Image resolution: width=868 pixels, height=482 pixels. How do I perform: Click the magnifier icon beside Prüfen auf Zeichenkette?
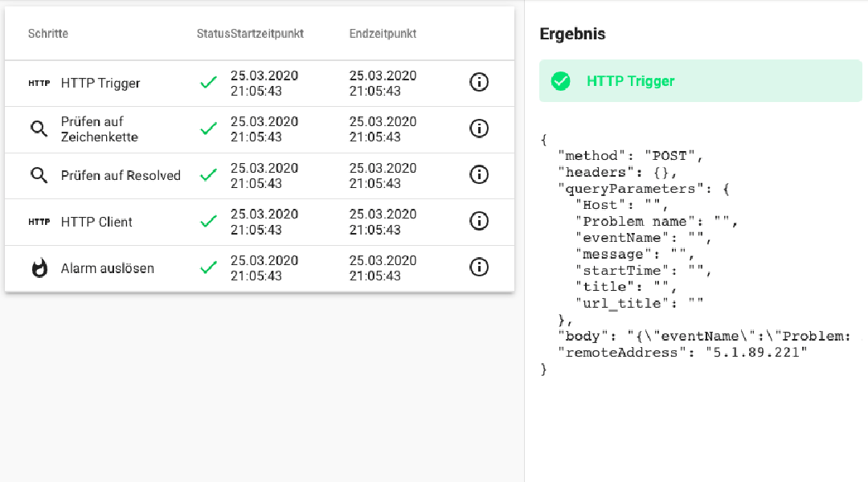pos(39,129)
